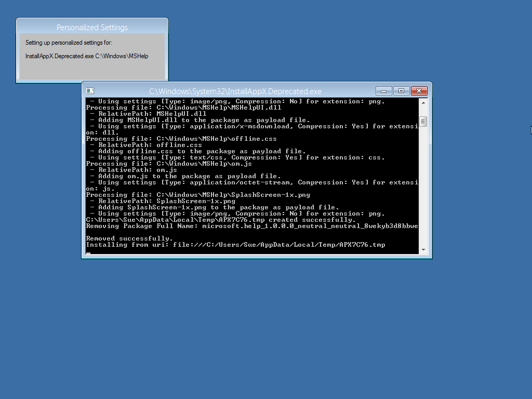Close the InstallAppX.Deprecated.exe console window
Image resolution: width=532 pixels, height=399 pixels.
click(419, 91)
